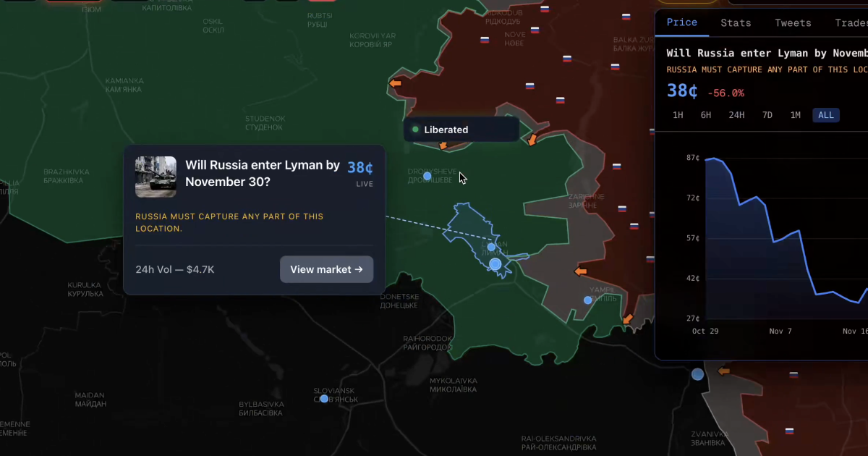Viewport: 868px width, 456px height.
Task: Switch to the Tweets tab
Action: point(793,22)
